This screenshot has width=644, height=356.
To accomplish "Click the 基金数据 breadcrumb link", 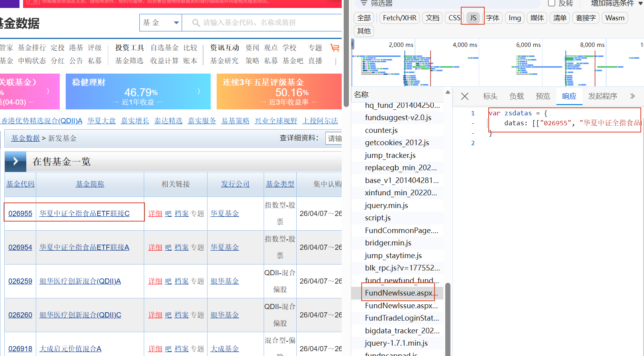I will coord(25,138).
